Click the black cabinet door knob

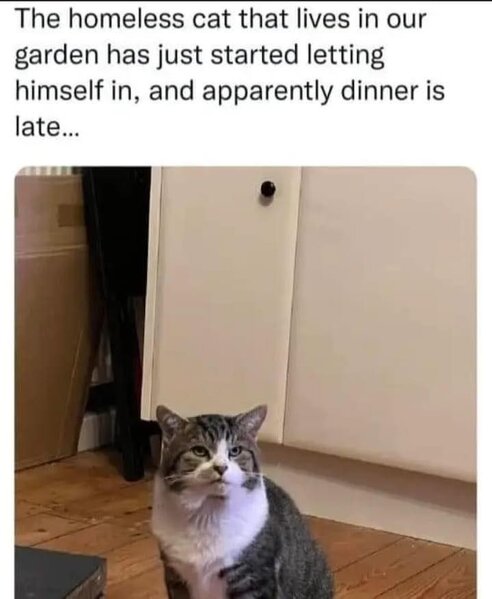(268, 189)
